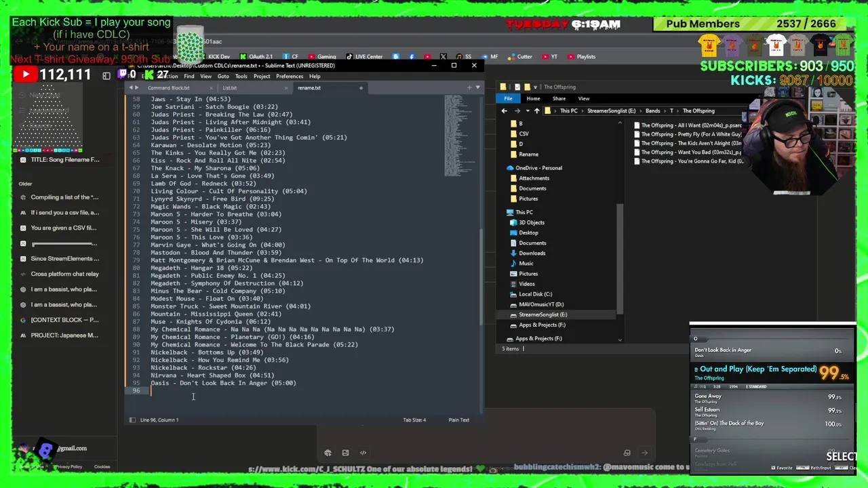Open Downloads in the navigation pane

click(532, 253)
